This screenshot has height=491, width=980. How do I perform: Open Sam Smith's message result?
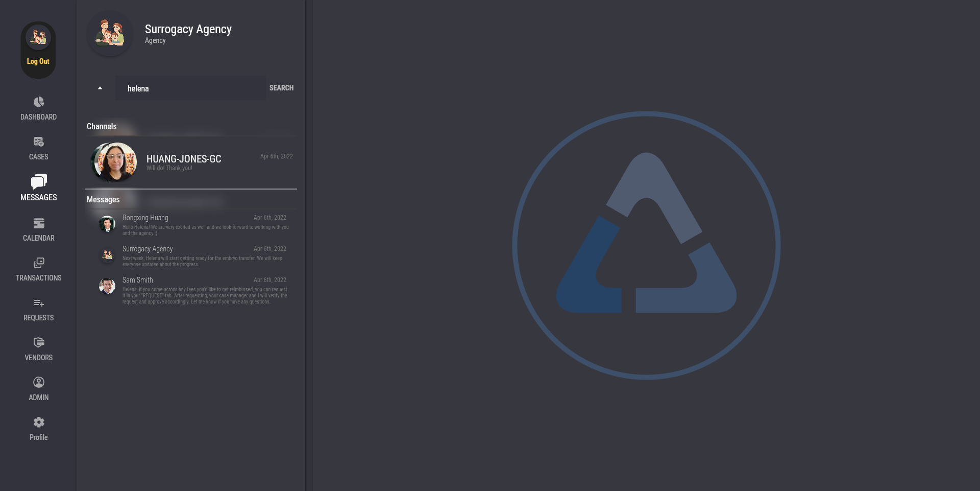204,291
